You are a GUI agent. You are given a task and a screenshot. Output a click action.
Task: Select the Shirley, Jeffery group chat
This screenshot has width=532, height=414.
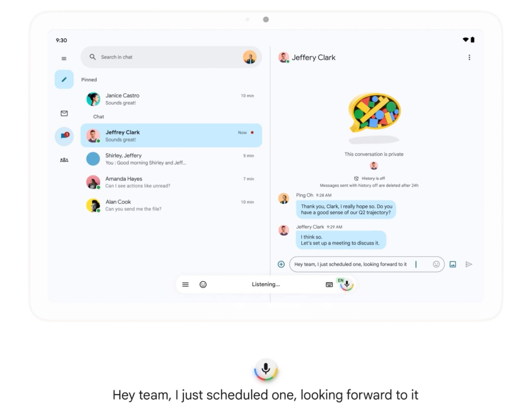pos(171,159)
